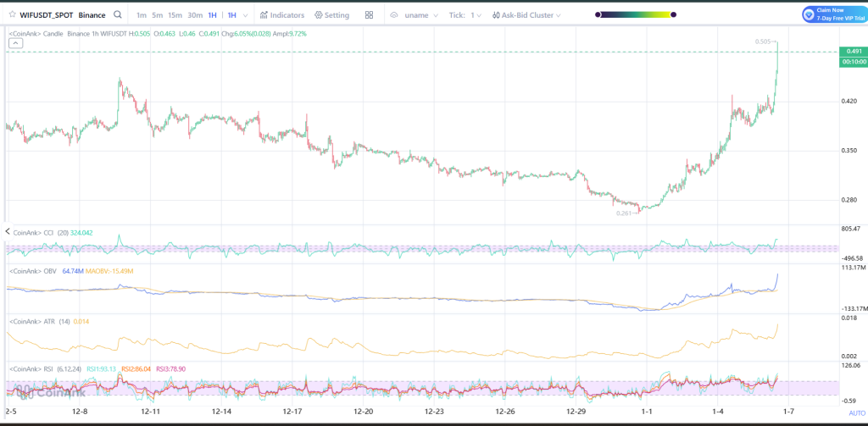Adjust left handle of heatmap color slider

(x=598, y=15)
